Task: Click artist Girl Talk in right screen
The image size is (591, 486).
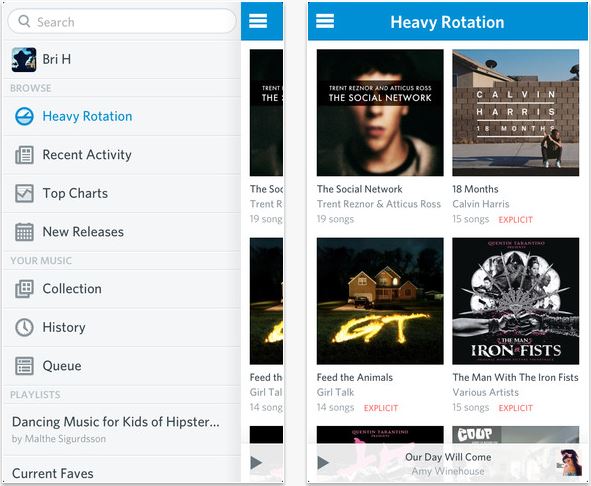Action: (x=335, y=392)
